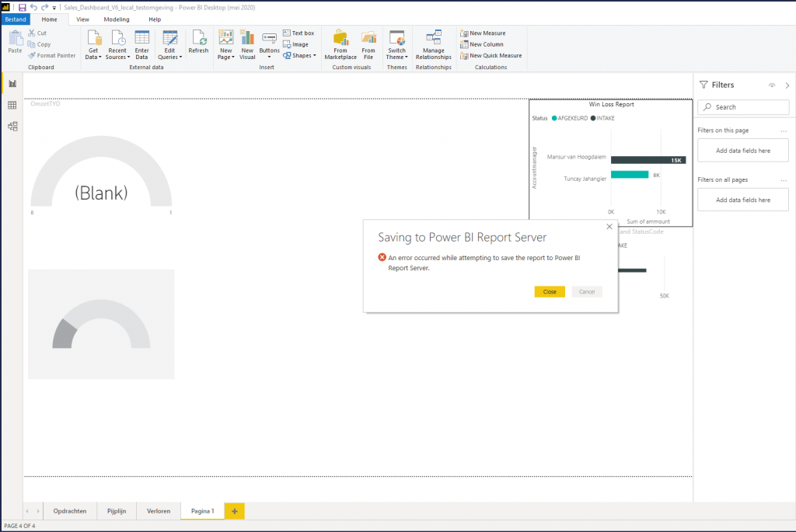This screenshot has height=532, width=796.
Task: Select the View ribbon tab
Action: (82, 19)
